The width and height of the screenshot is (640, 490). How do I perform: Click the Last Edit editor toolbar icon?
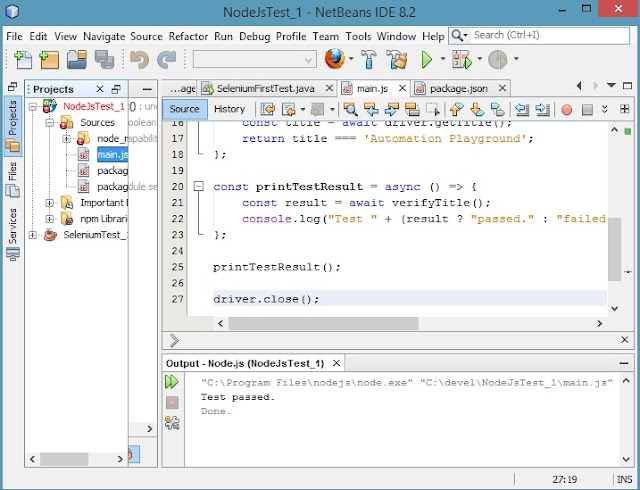tap(268, 109)
